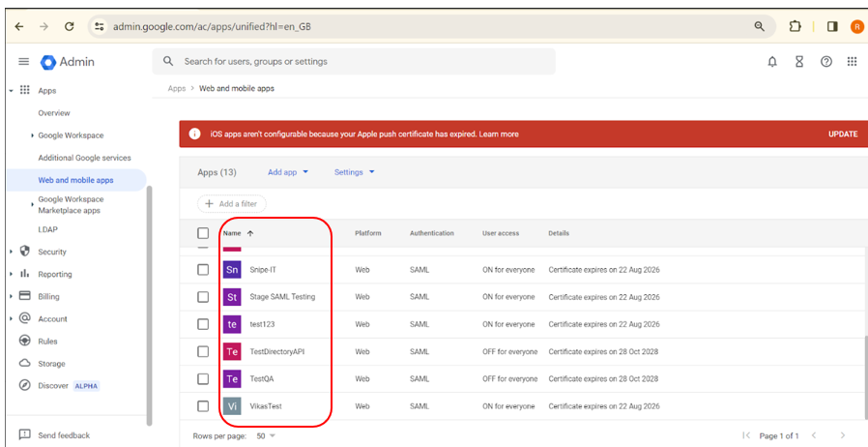Image resolution: width=868 pixels, height=447 pixels.
Task: Open Additional Google services in sidebar
Action: click(85, 158)
